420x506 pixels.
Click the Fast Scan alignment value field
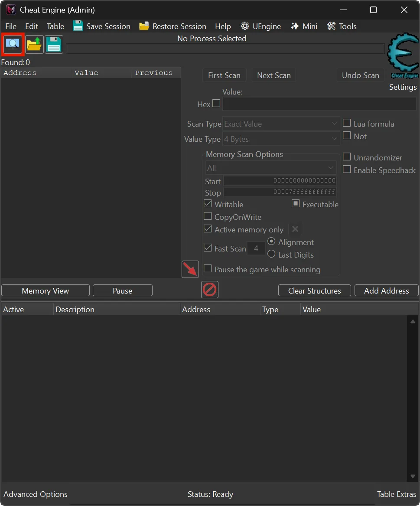click(256, 248)
